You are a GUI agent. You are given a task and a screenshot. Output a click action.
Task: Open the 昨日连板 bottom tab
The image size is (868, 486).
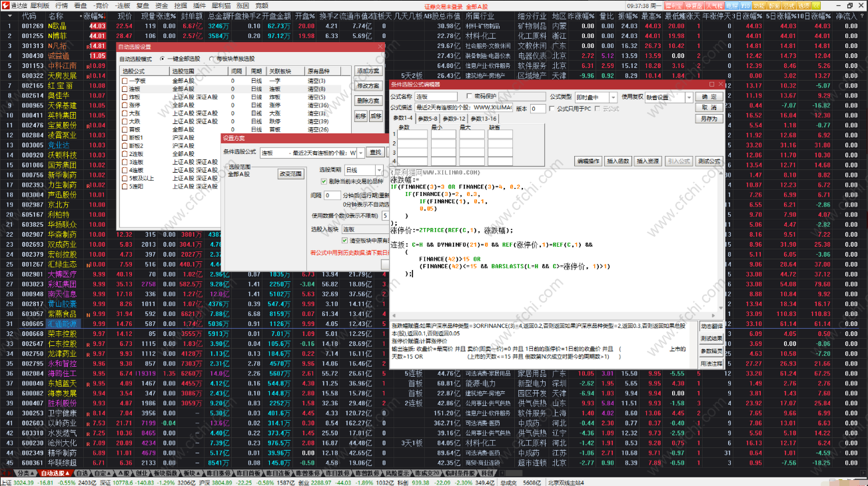pyautogui.click(x=277, y=473)
